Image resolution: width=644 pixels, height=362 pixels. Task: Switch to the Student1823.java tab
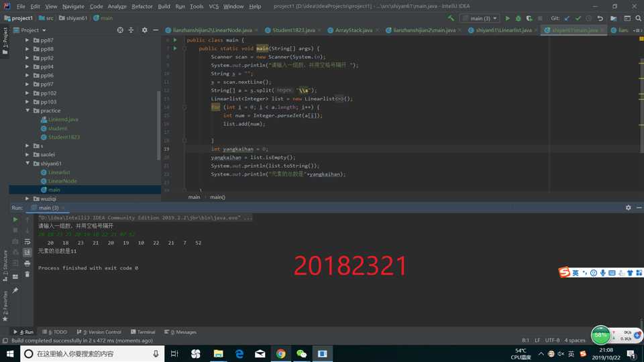click(293, 30)
